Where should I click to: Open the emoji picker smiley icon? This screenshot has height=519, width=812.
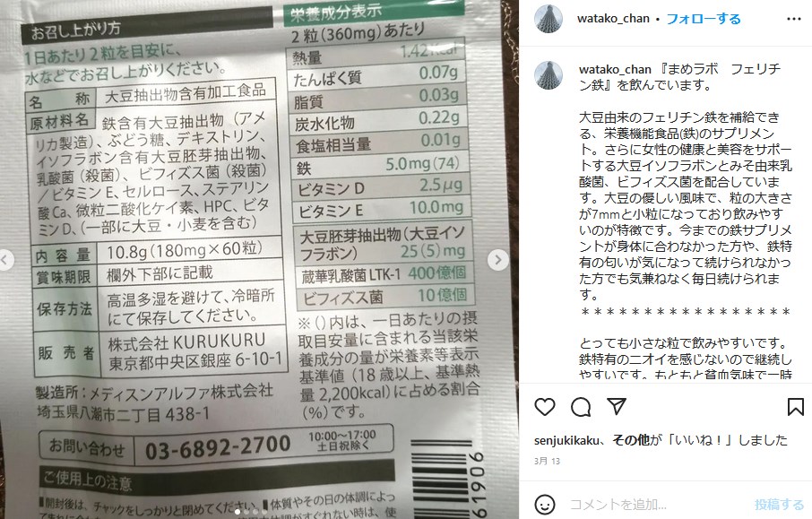pos(544,504)
